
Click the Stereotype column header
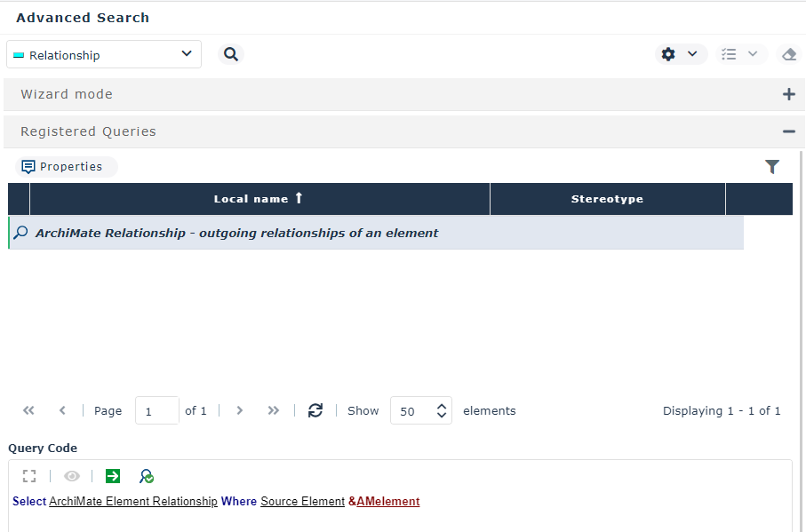tap(607, 199)
